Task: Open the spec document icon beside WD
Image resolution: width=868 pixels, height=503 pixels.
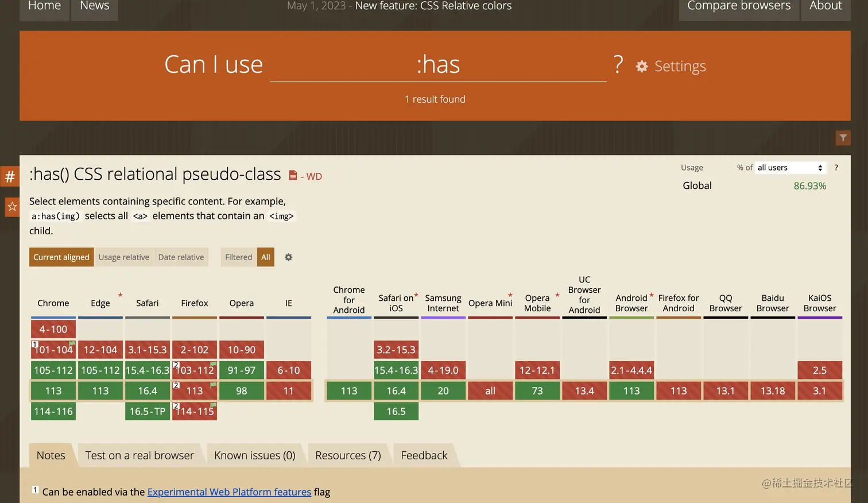Action: pos(293,175)
